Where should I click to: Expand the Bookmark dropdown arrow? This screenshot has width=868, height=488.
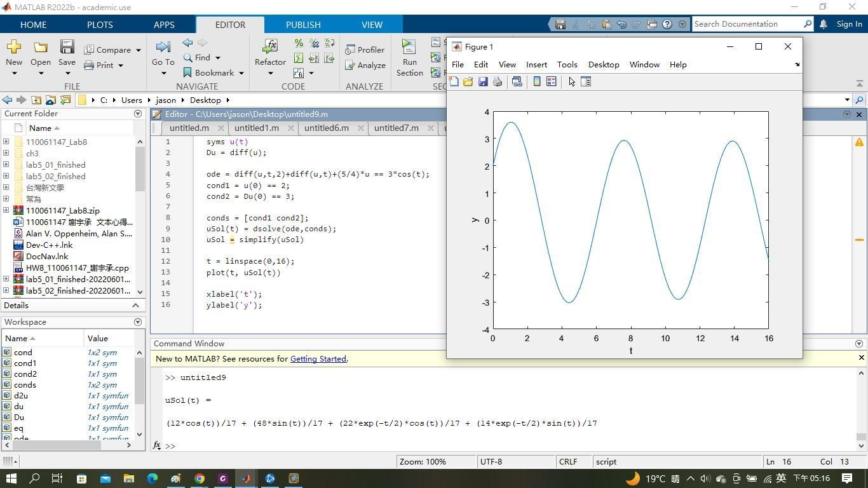click(x=241, y=72)
